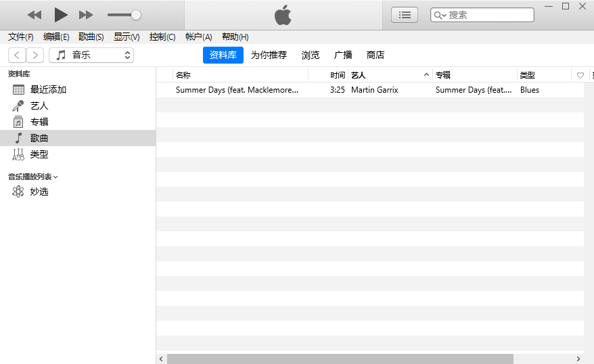Click the search magnifier dropdown icon
Screen dimensions: 594x364
tap(440, 15)
